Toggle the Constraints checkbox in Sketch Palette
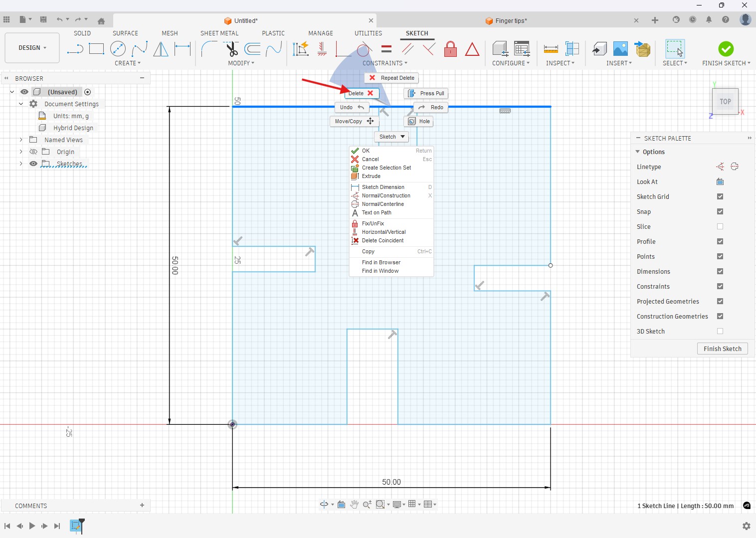 pos(720,286)
